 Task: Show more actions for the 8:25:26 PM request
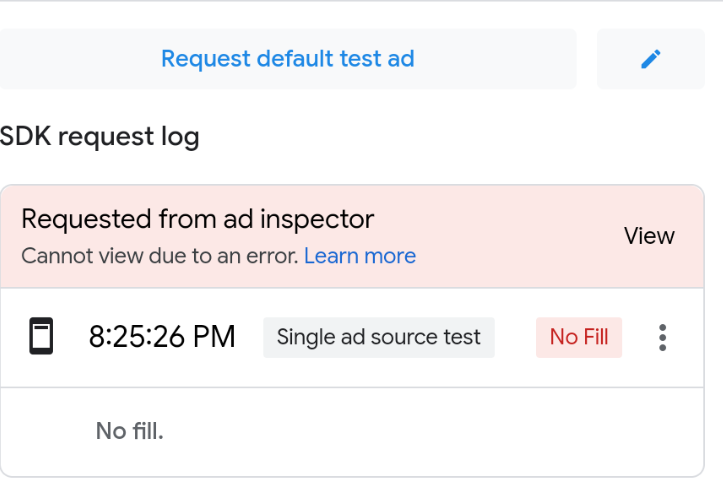point(662,338)
